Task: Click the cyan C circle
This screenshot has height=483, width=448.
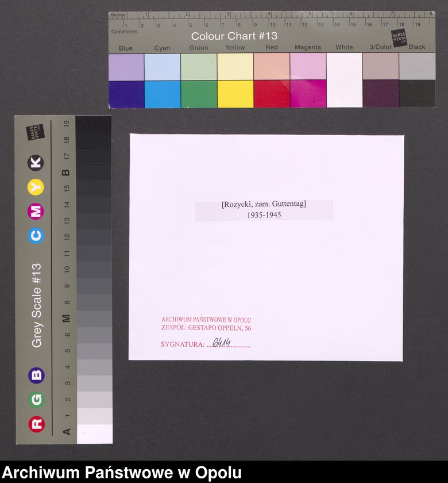Action: (36, 235)
